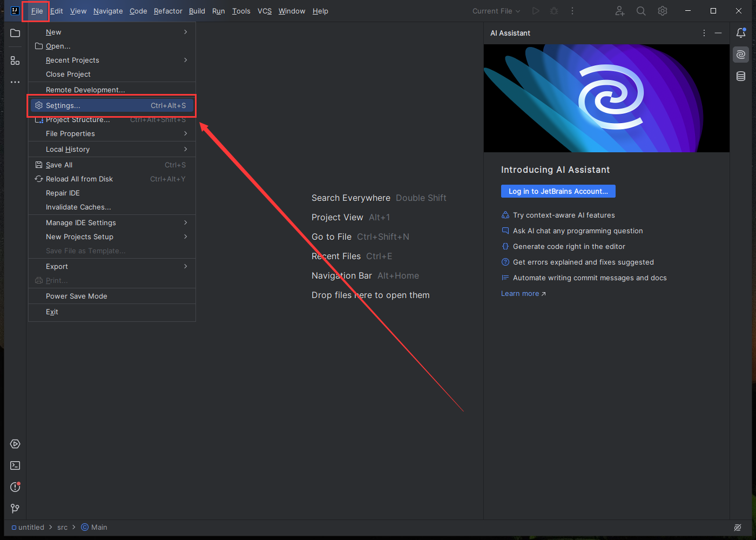Click the Search Everywhere magnifier icon
The width and height of the screenshot is (756, 540).
pyautogui.click(x=641, y=11)
